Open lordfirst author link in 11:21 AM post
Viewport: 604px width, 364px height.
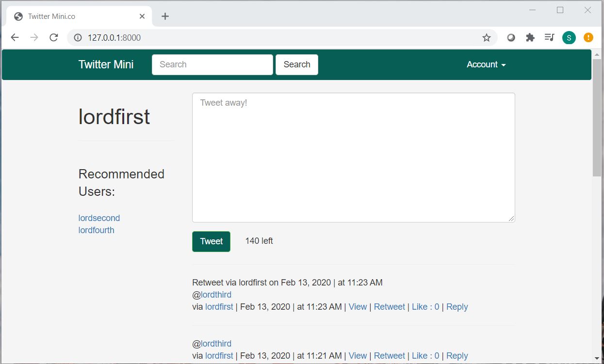[219, 356]
